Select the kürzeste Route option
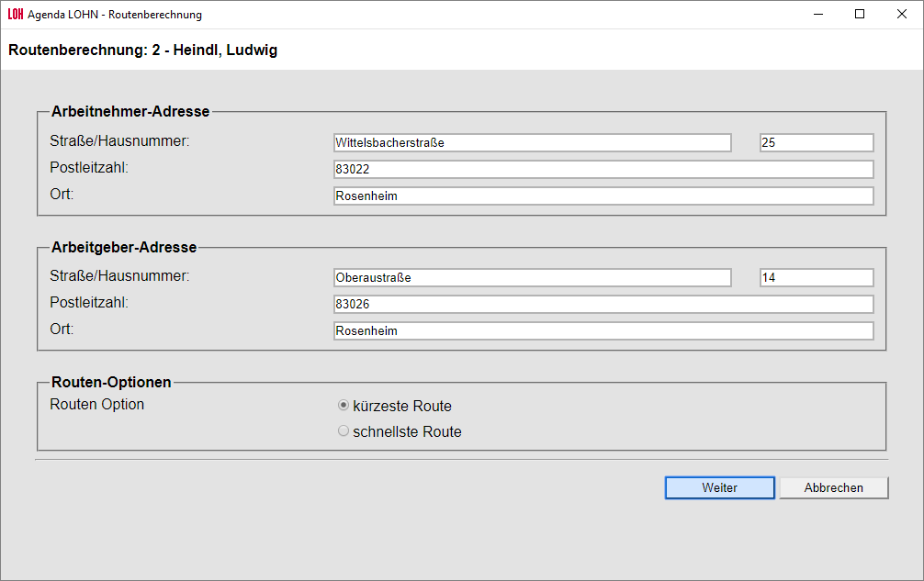924x581 pixels. [344, 406]
